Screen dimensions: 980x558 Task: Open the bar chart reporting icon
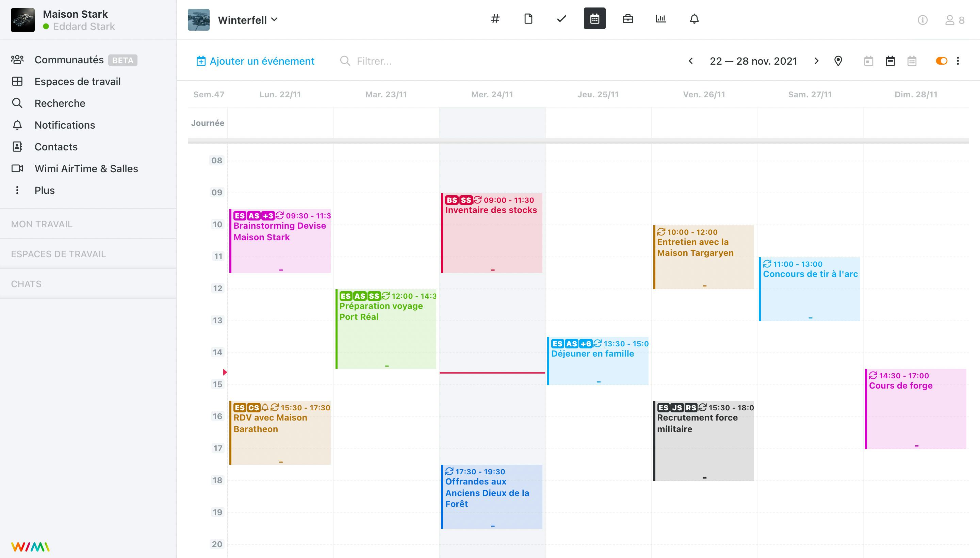coord(661,19)
